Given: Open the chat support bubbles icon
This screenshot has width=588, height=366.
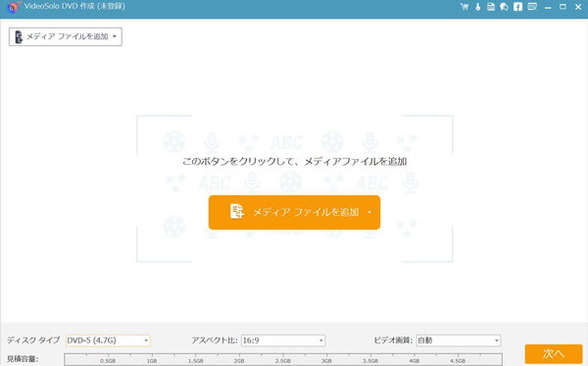Looking at the screenshot, I should (x=504, y=7).
